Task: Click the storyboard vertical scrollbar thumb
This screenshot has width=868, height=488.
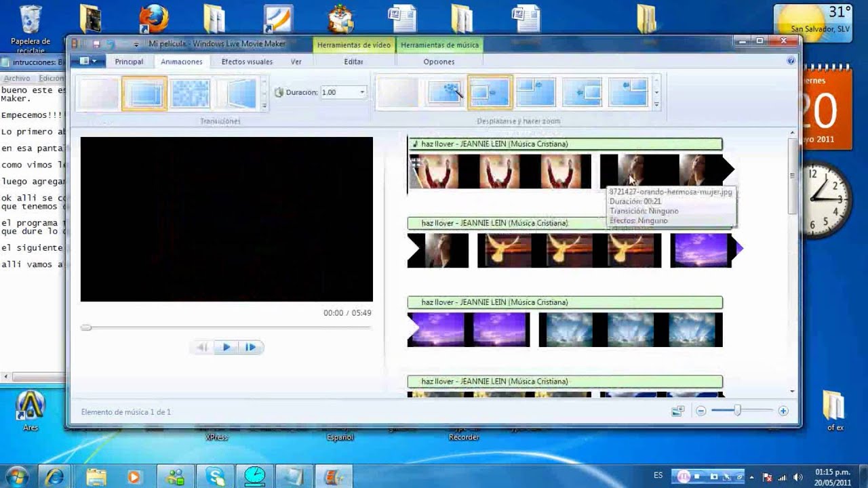Action: coord(792,176)
